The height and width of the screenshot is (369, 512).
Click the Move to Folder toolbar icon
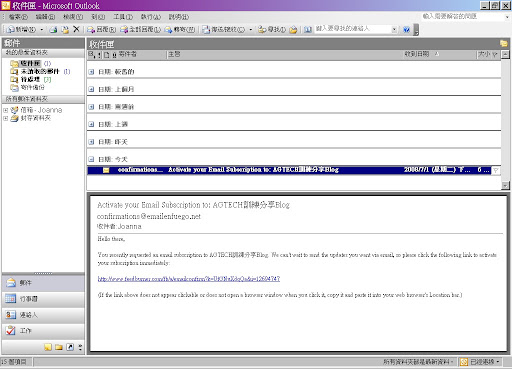65,30
